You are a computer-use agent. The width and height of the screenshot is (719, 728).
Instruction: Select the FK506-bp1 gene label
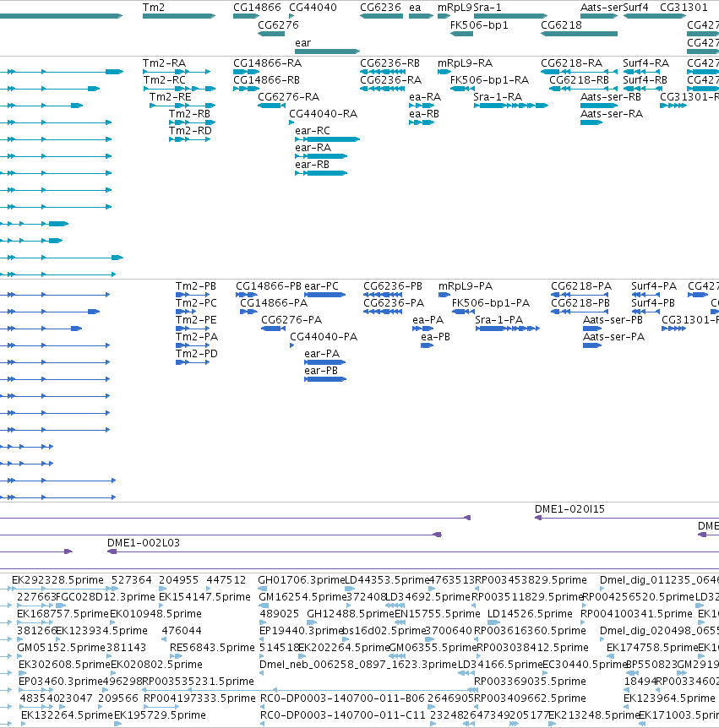479,25
